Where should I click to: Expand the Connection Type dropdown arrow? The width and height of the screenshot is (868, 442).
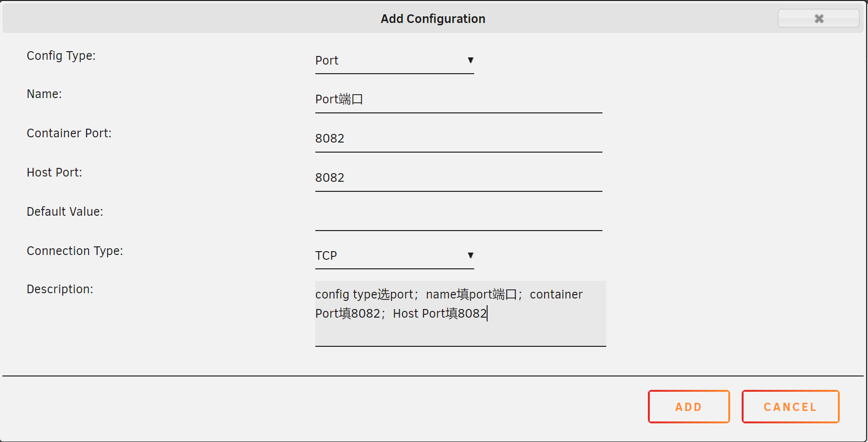click(x=470, y=255)
